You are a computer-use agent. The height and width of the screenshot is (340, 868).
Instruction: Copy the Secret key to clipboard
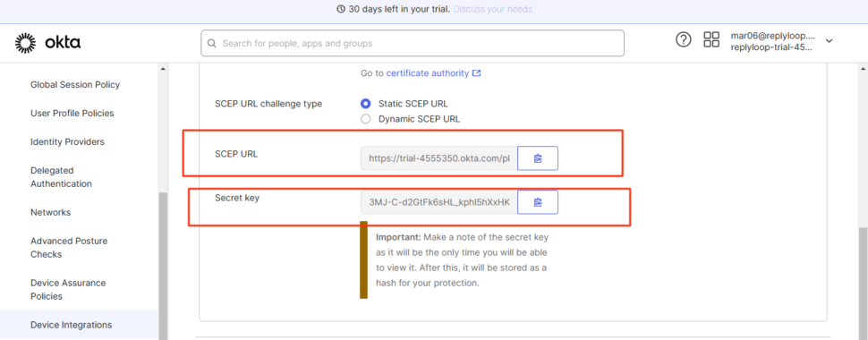(538, 203)
